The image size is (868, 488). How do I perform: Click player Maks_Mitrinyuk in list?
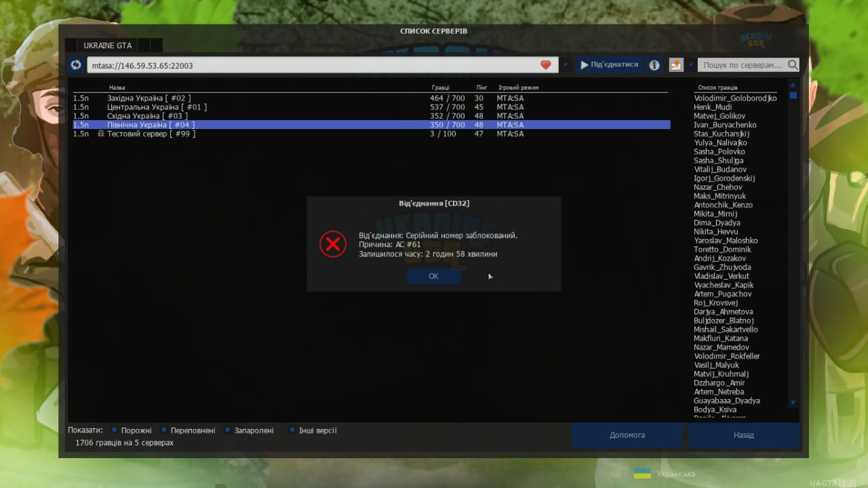(720, 196)
